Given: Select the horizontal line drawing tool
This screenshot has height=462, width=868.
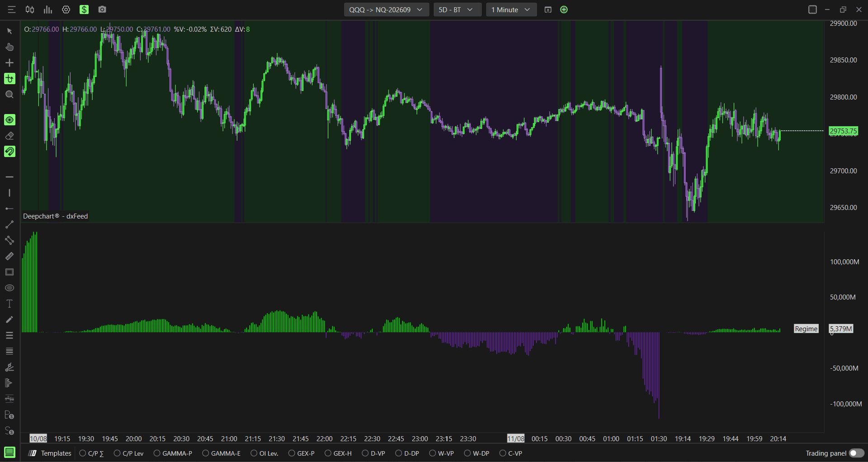Looking at the screenshot, I should 9,177.
